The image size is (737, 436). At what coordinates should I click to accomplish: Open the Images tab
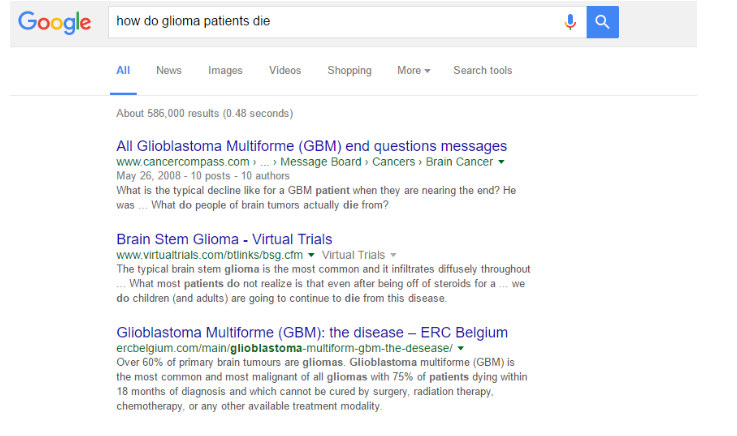225,71
